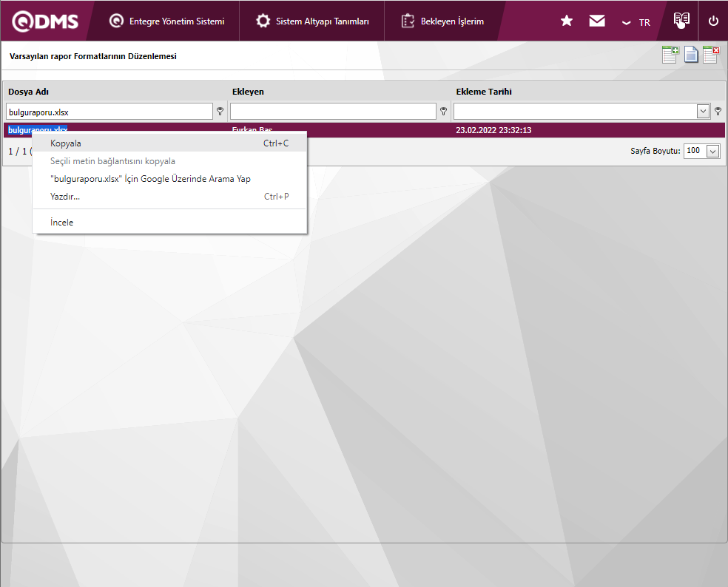Click Bekleyen İşlerim clipboard icon
Image resolution: width=728 pixels, height=587 pixels.
pyautogui.click(x=408, y=21)
